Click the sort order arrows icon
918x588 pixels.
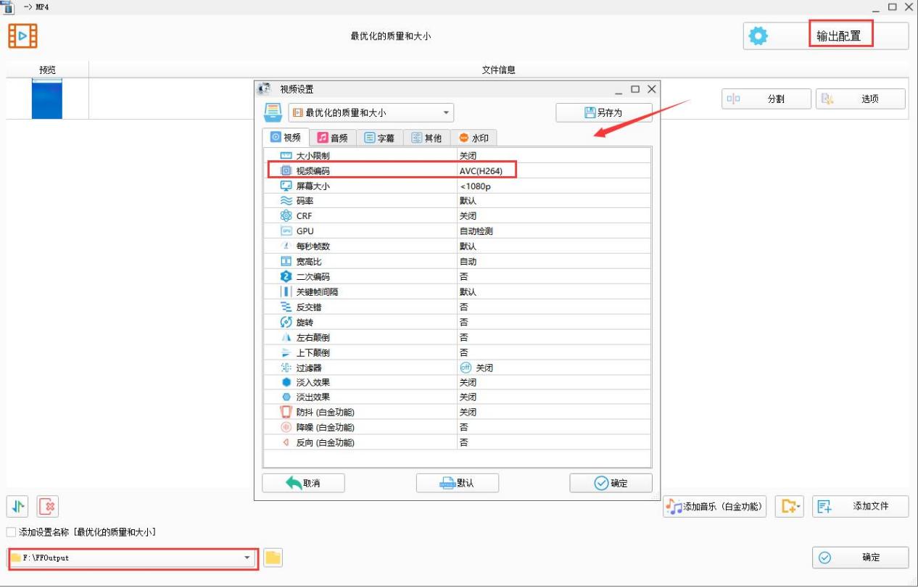tap(17, 506)
